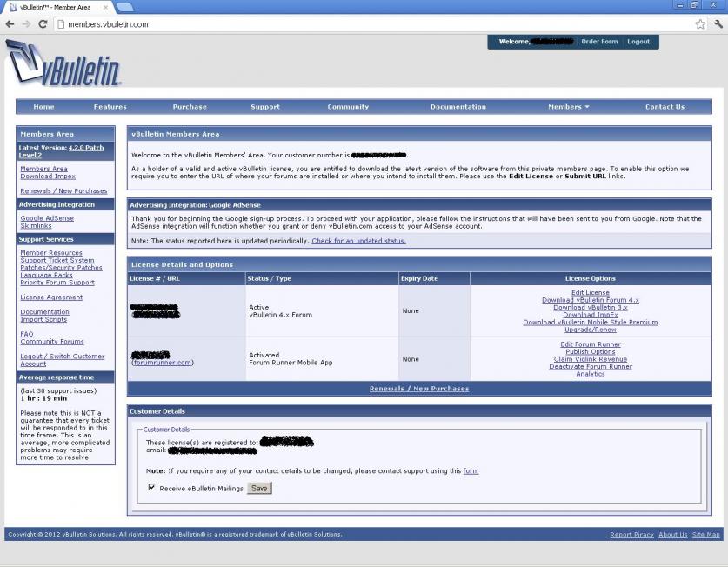Open Language Packs link
Image resolution: width=728 pixels, height=567 pixels.
[x=46, y=275]
